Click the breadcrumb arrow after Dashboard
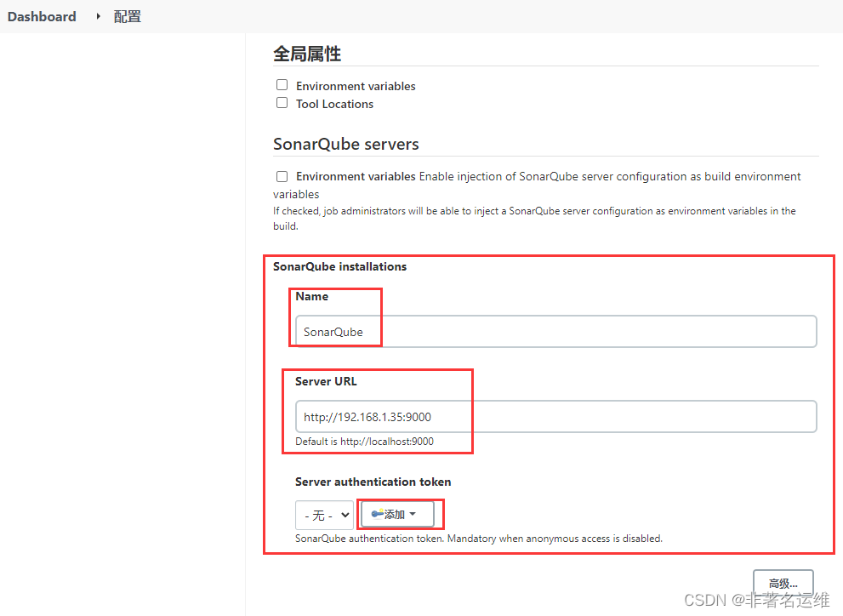 tap(98, 17)
